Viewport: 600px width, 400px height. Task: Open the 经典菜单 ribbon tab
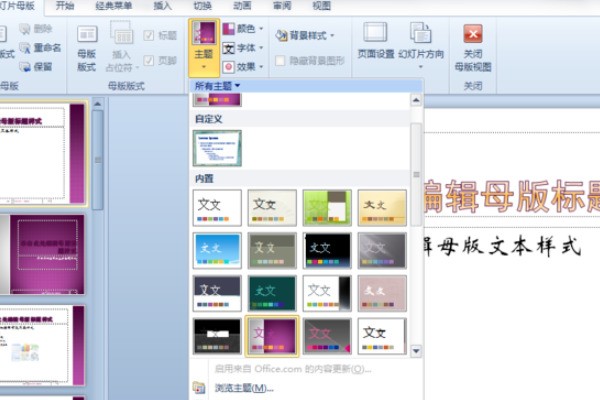click(x=114, y=6)
